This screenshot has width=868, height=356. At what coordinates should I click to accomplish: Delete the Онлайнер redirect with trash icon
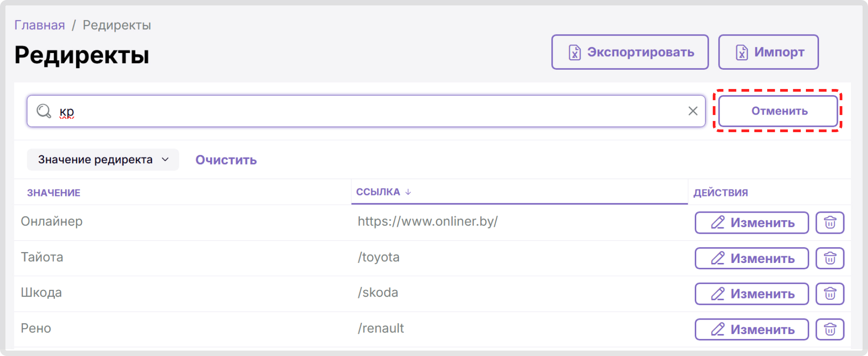coord(830,222)
